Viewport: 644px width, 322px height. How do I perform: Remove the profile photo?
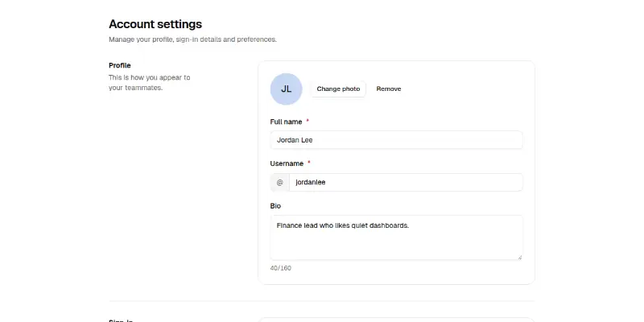coord(389,89)
